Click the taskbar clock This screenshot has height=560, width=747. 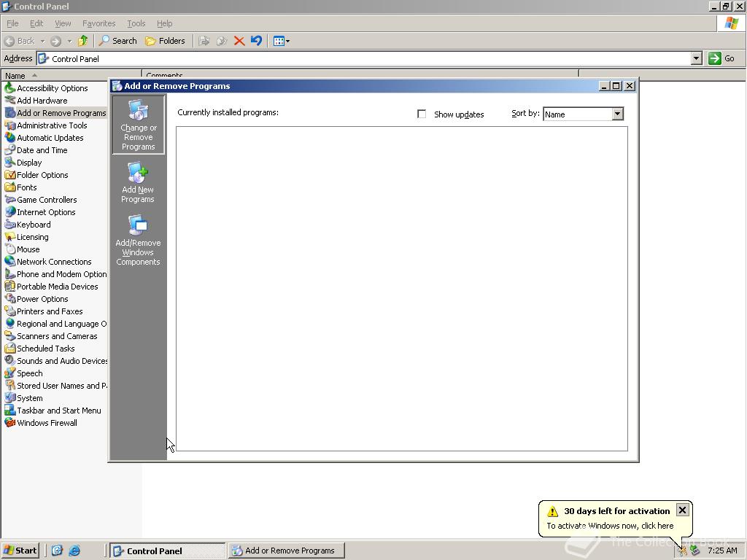point(722,551)
